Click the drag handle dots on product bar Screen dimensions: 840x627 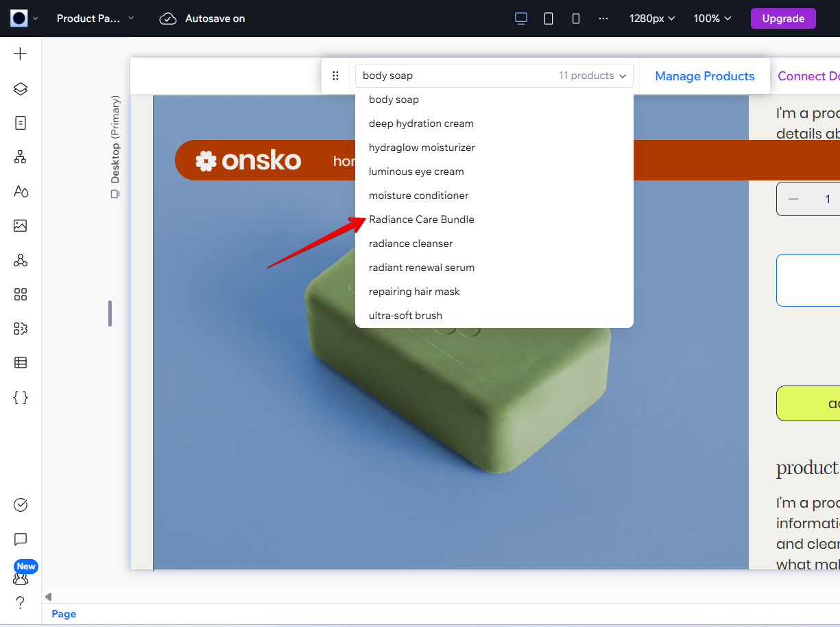[335, 75]
